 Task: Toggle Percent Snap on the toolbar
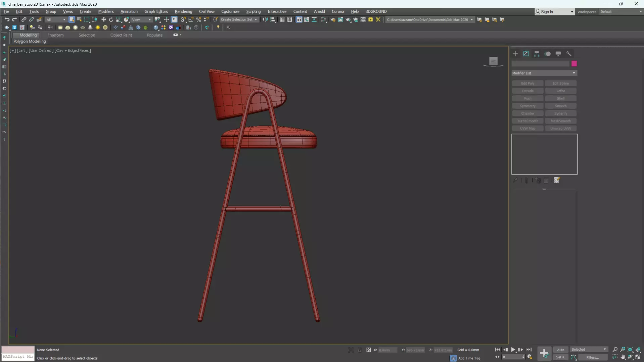click(x=199, y=19)
